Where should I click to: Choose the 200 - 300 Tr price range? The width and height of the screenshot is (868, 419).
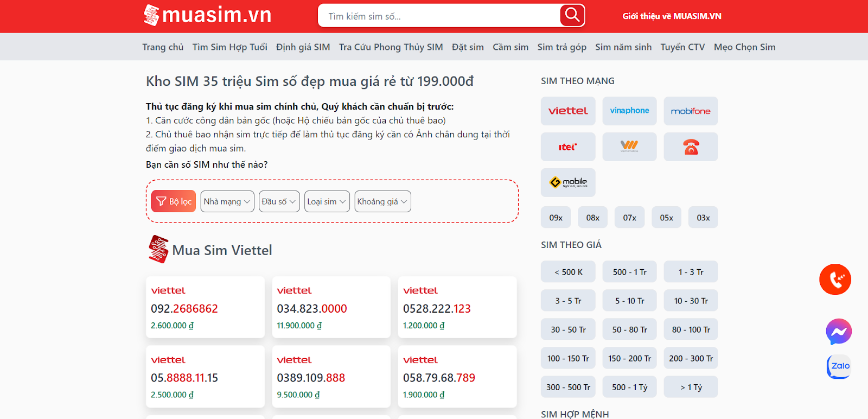click(691, 358)
